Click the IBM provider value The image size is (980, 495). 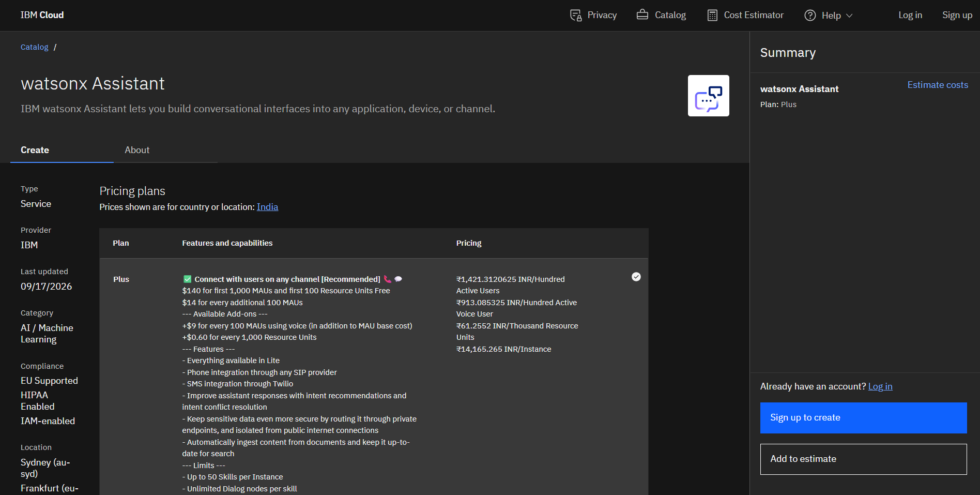(29, 245)
